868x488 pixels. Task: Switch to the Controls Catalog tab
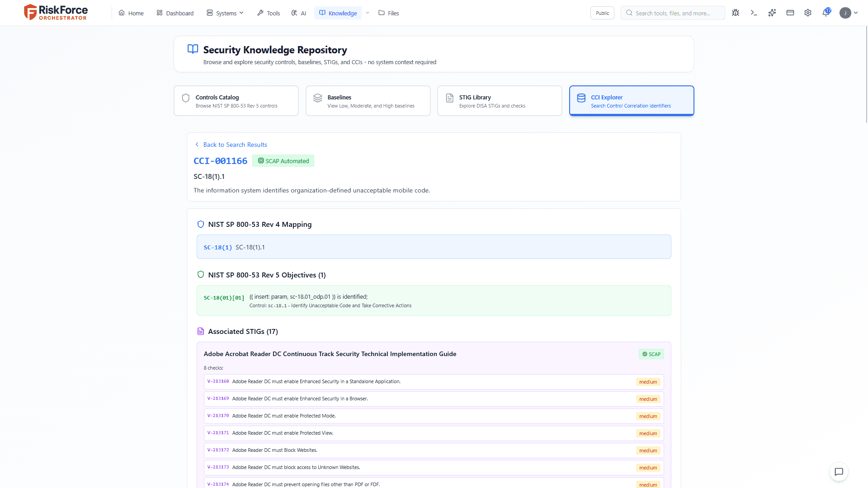pyautogui.click(x=236, y=101)
